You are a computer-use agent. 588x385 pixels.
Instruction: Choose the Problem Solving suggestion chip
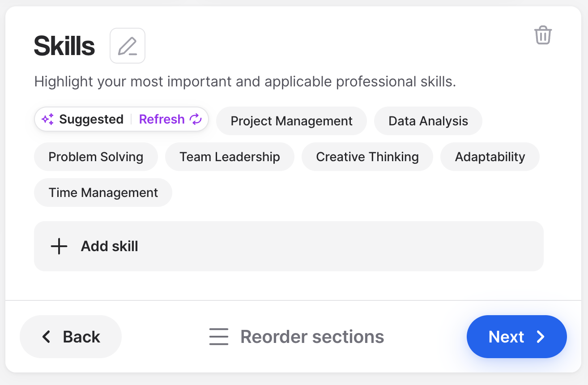pyautogui.click(x=96, y=157)
